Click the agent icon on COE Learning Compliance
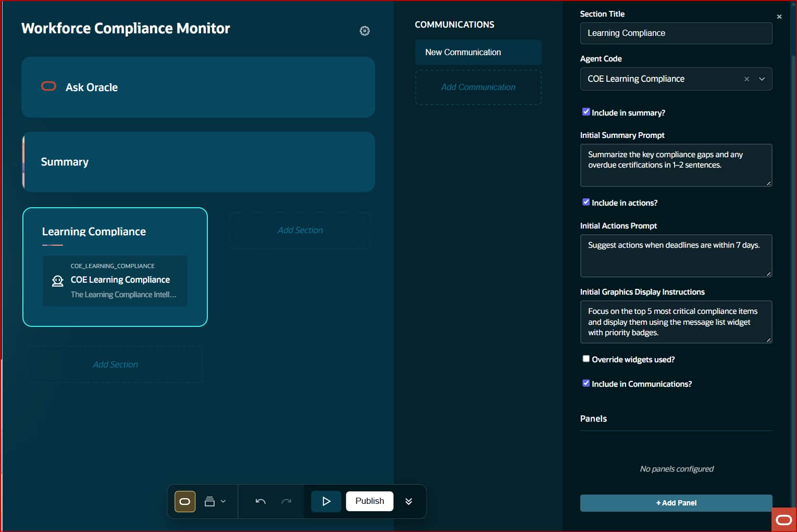 (x=57, y=281)
